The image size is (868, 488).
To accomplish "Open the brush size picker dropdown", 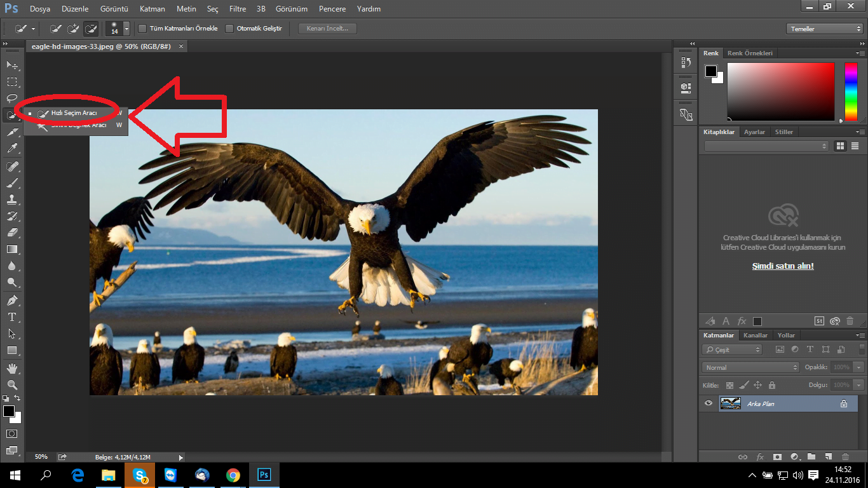I will 126,29.
